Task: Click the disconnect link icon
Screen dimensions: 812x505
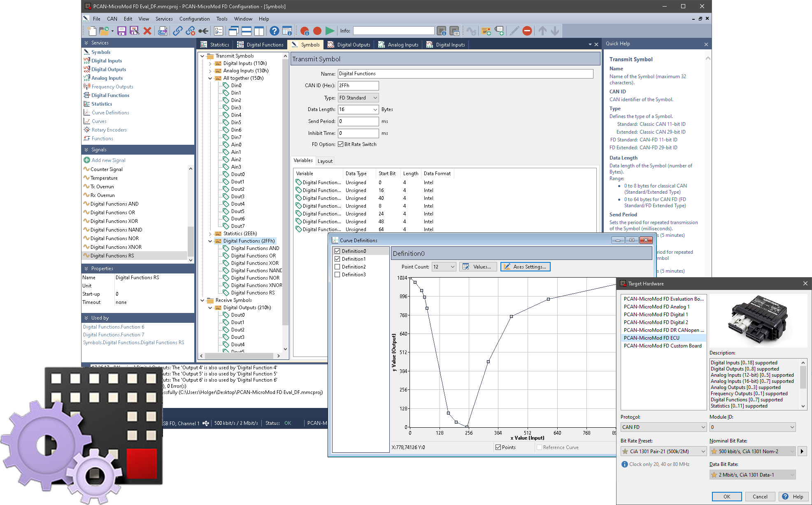Action: pos(190,31)
